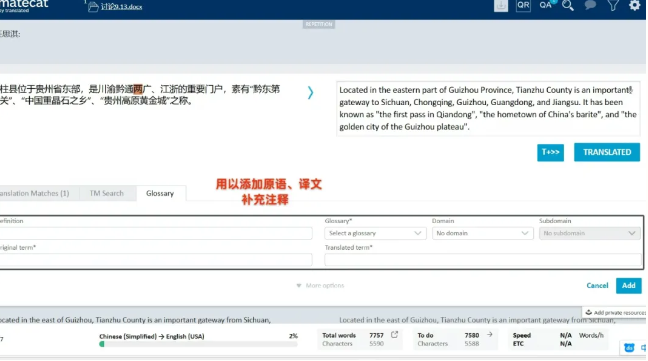Open the No subdomain dropdown
Viewport: 648px width, 361px height.
tap(590, 233)
